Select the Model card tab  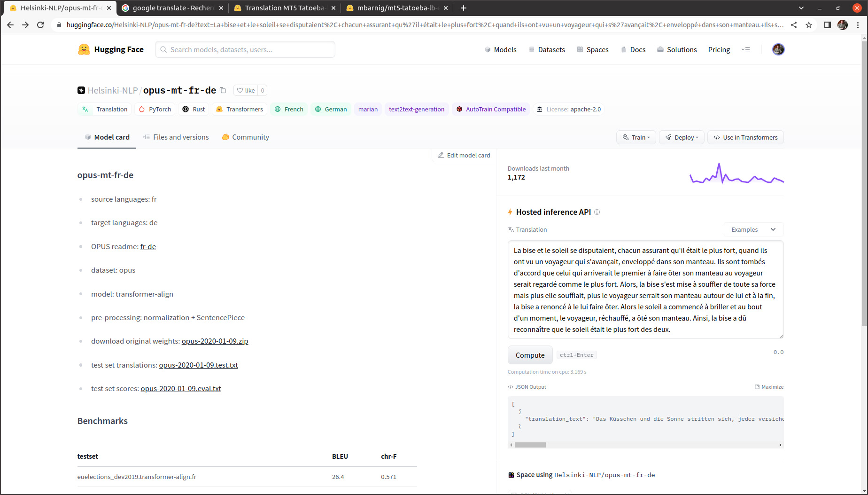[x=107, y=137]
